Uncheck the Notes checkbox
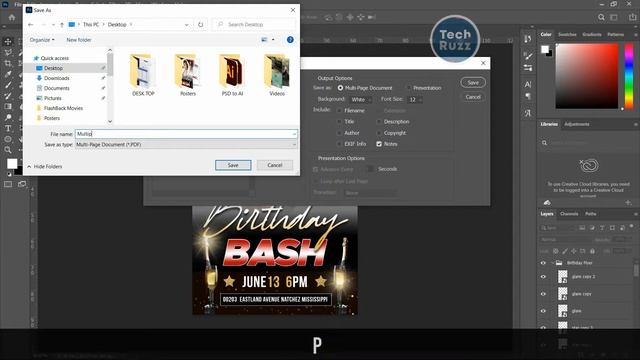 [379, 144]
